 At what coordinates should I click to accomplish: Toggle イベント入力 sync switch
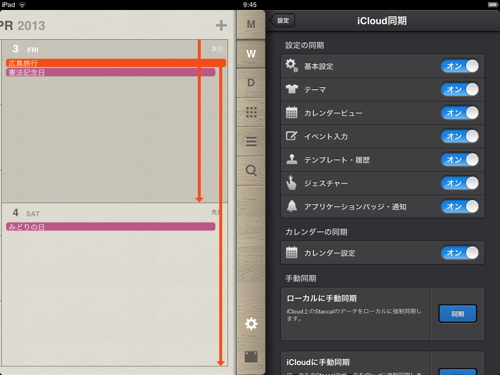pyautogui.click(x=460, y=136)
